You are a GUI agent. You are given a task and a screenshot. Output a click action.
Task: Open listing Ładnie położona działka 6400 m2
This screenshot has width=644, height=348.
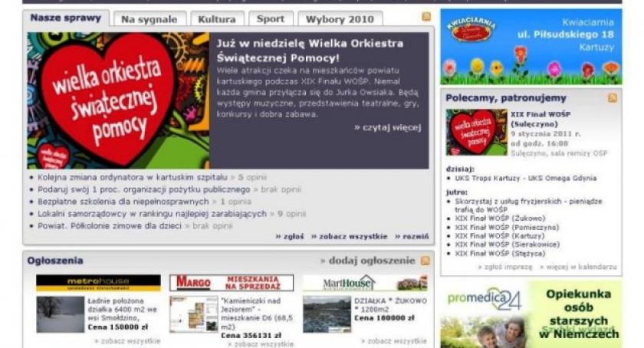coord(123,310)
